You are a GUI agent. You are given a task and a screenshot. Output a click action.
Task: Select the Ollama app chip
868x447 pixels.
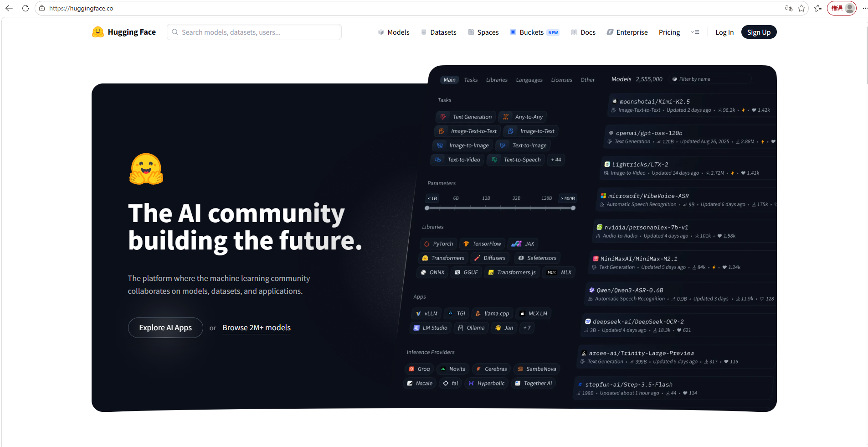[471, 327]
